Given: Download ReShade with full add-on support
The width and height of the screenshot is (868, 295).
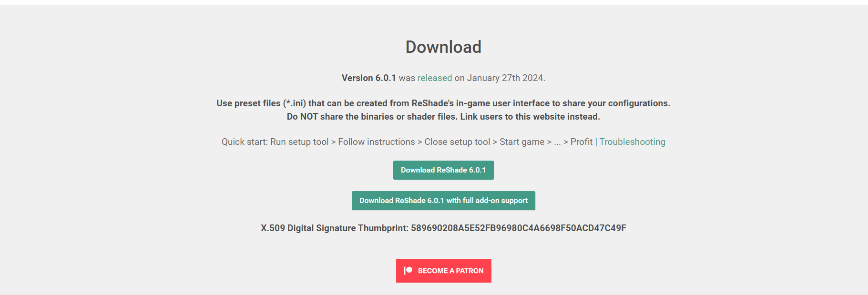Looking at the screenshot, I should [443, 201].
